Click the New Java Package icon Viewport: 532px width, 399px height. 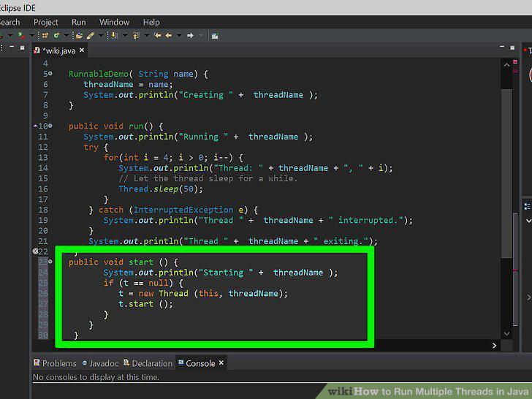[45, 35]
